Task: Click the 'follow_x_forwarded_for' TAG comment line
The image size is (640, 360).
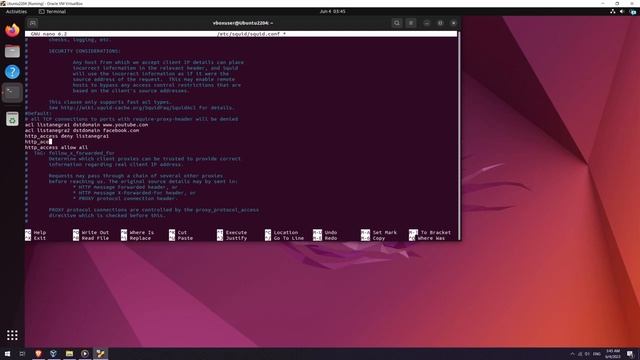Action: point(70,153)
